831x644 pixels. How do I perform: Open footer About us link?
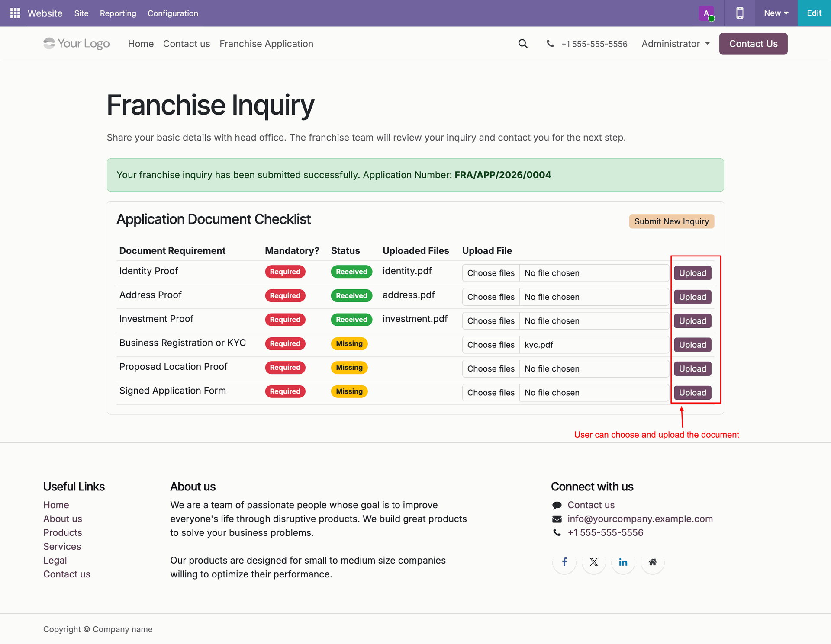(x=63, y=519)
